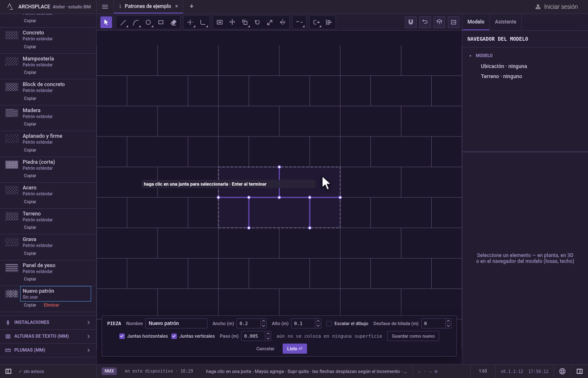588x378 pixels.
Task: Click the Madera pattern swatch thumbnail
Action: coord(12,113)
